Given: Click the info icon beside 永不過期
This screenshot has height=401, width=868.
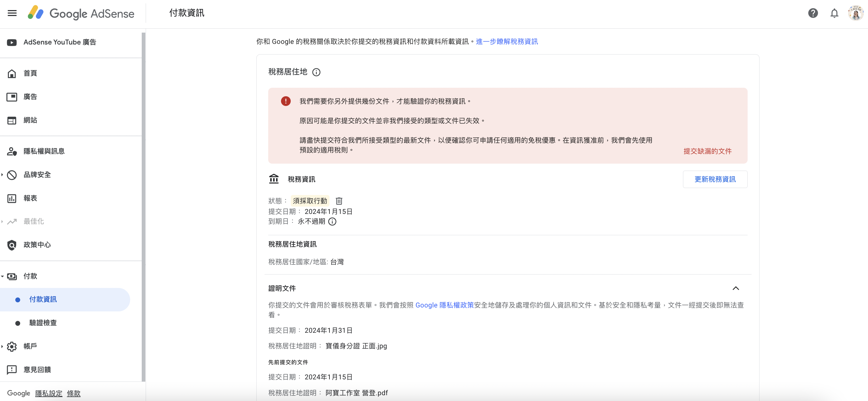Looking at the screenshot, I should [333, 222].
